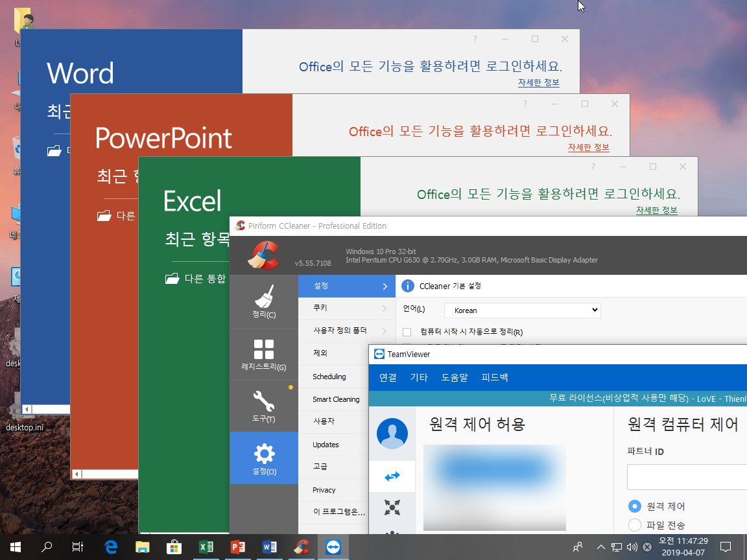Open Microsoft Store from taskbar
This screenshot has height=560, width=747.
174,547
